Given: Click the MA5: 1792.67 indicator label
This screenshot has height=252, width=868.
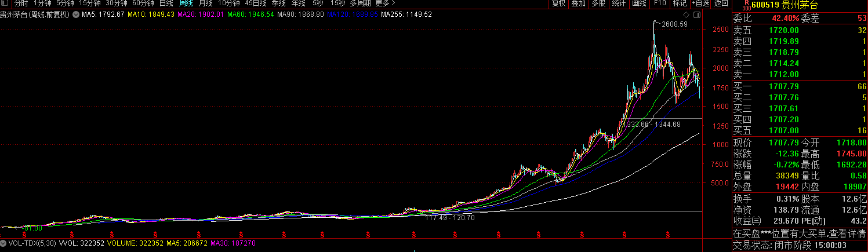Looking at the screenshot, I should point(103,14).
